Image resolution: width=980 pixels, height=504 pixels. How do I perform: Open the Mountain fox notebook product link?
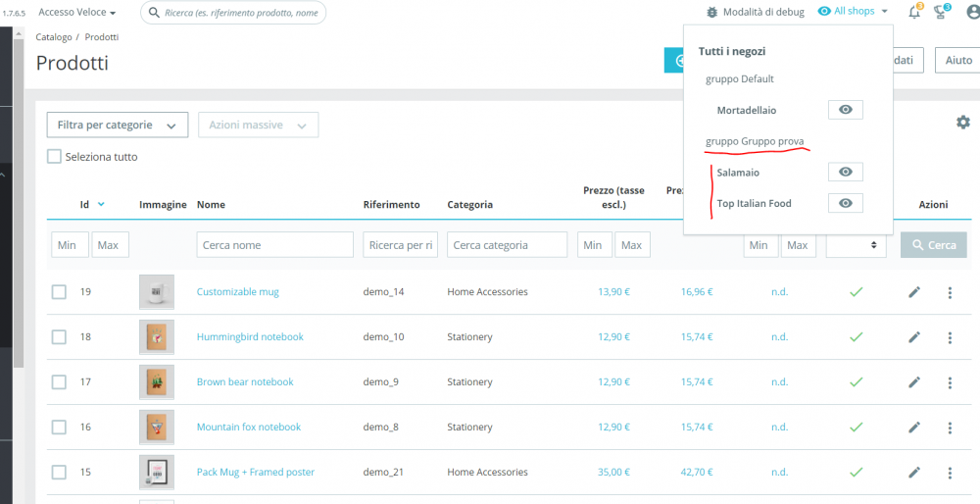(249, 428)
